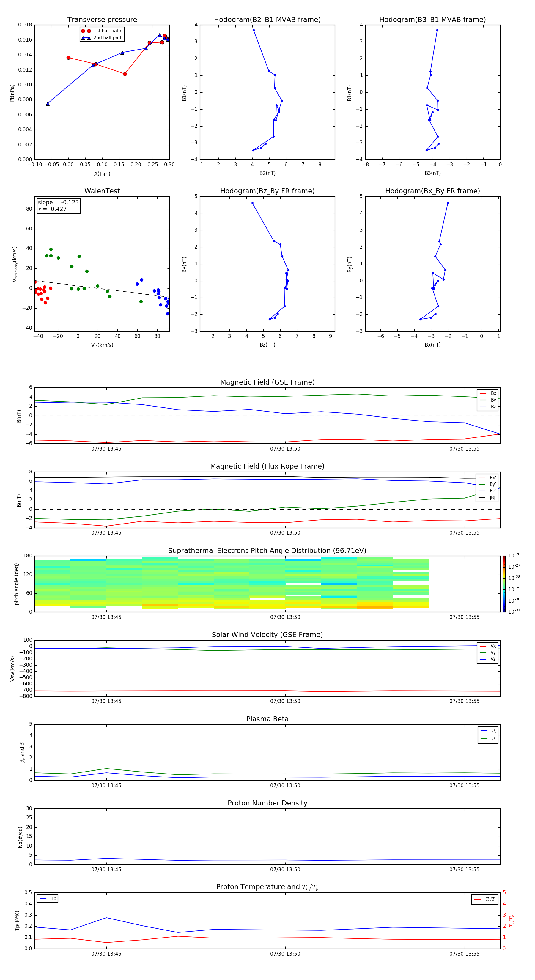Click the "Proton Number Density" panel title
Image resolution: width=535 pixels, height=980 pixels.
click(x=267, y=803)
